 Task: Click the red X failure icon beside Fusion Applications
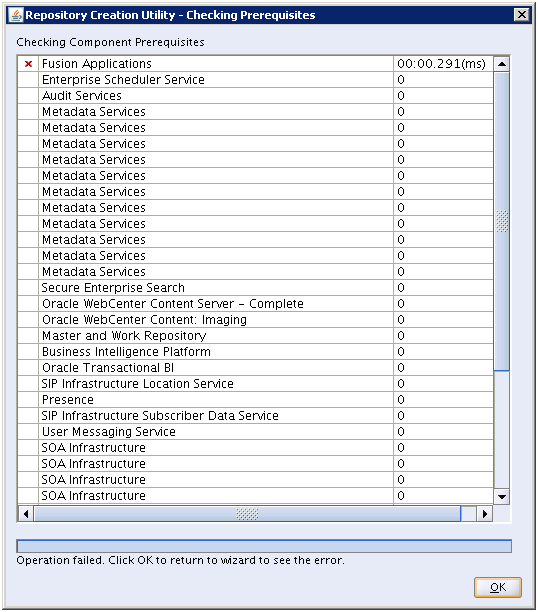(28, 64)
